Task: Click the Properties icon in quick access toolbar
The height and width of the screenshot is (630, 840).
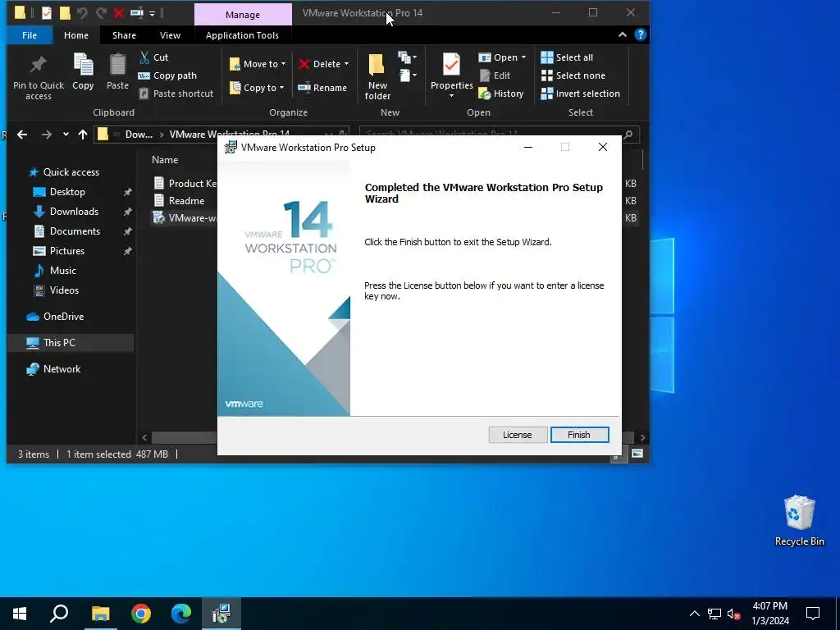Action: [47, 13]
